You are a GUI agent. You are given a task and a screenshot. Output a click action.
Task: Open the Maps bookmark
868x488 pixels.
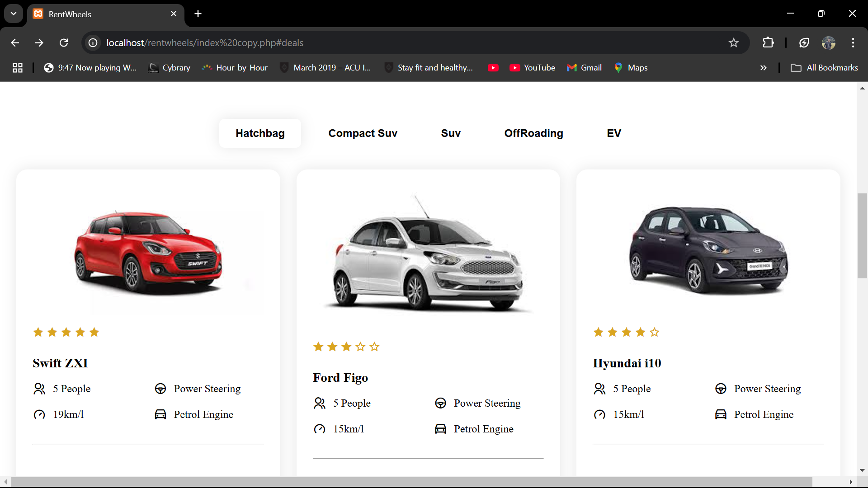coord(631,68)
